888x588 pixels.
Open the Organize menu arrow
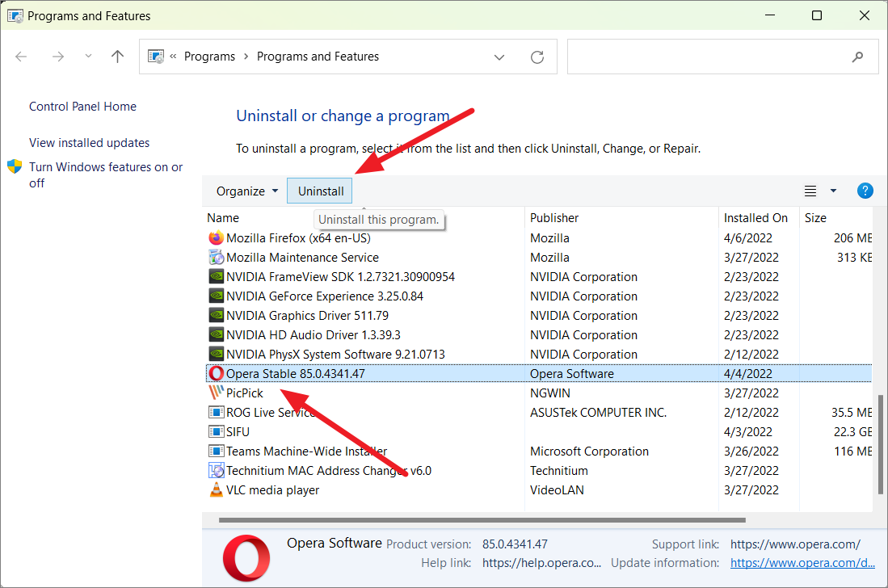click(274, 191)
